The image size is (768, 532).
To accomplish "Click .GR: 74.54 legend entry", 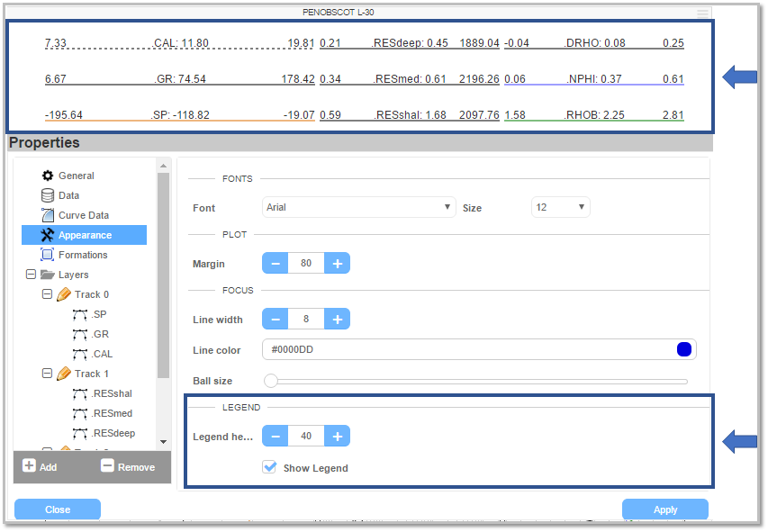I will [180, 79].
